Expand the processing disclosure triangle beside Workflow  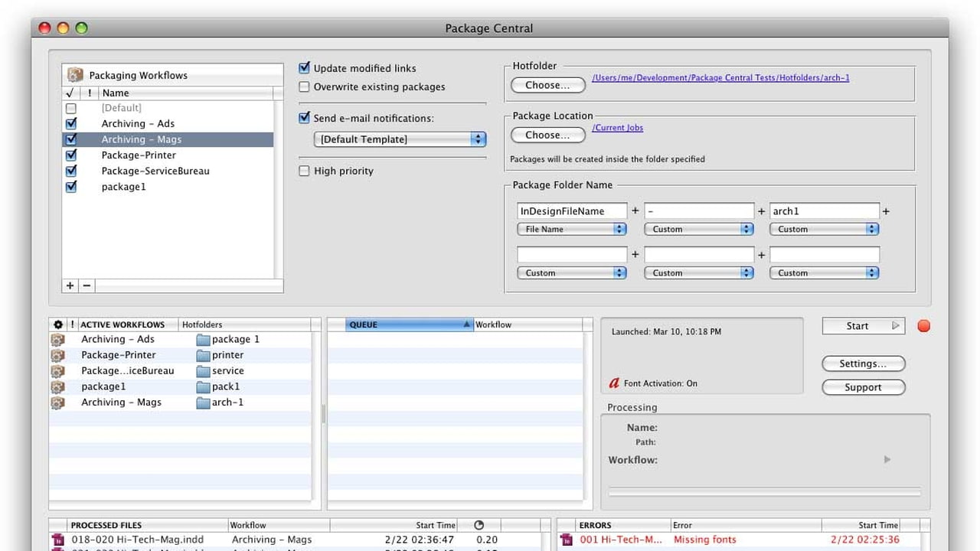(887, 460)
